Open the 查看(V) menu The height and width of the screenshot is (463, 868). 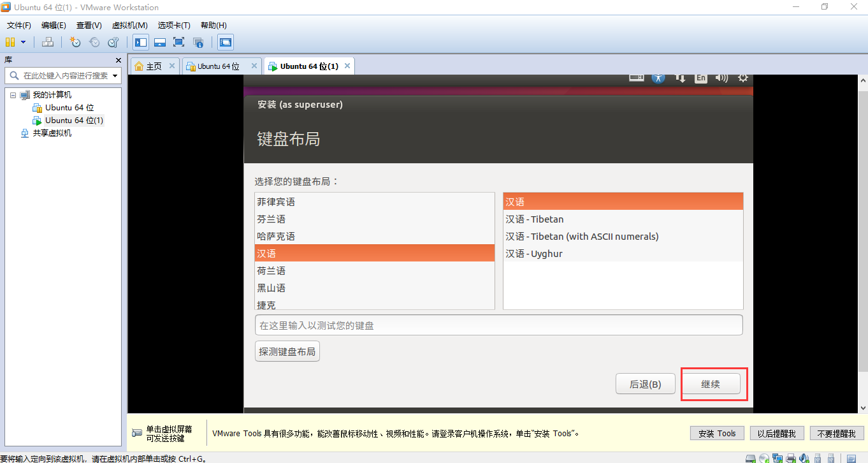[89, 26]
